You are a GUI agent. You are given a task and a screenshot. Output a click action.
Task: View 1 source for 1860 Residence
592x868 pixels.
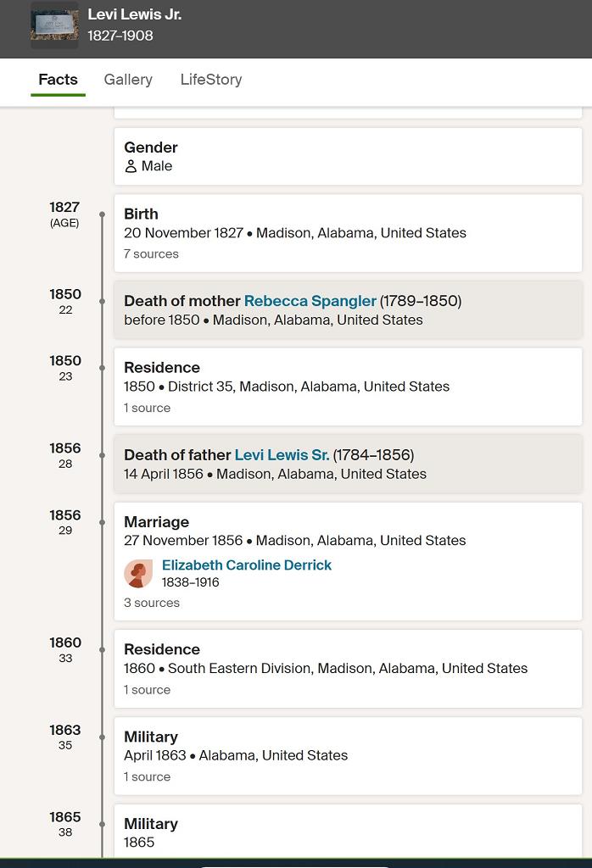coord(147,690)
